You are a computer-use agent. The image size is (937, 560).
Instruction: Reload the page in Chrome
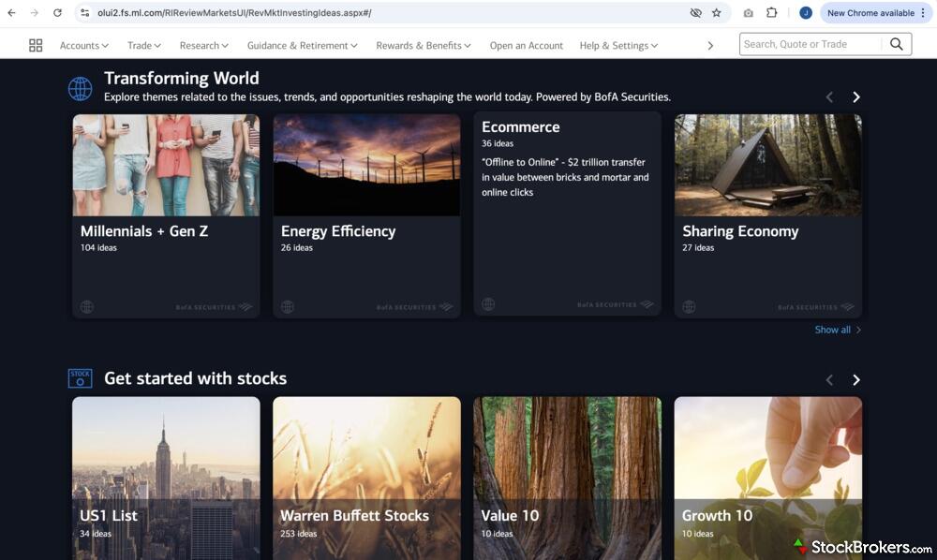[57, 13]
